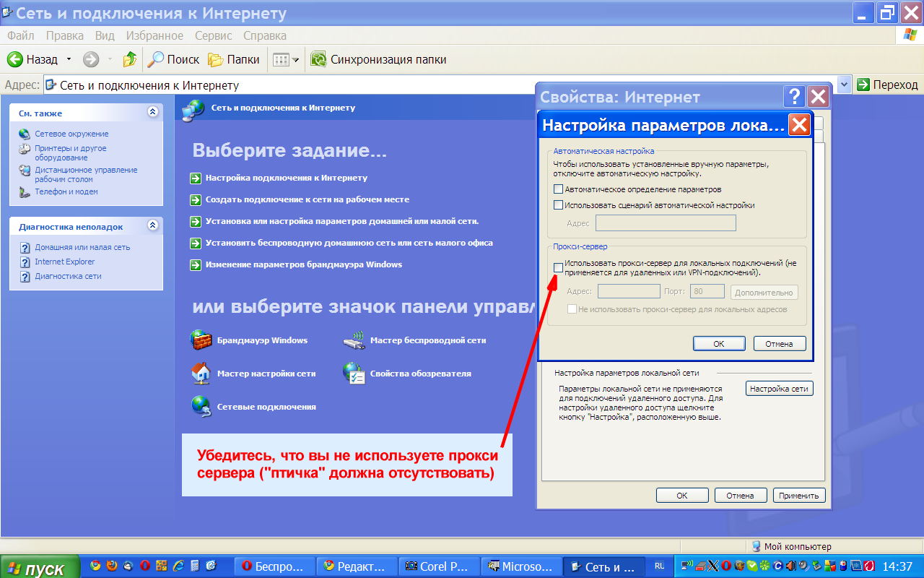The height and width of the screenshot is (578, 924).
Task: Open the Правка menu
Action: [x=65, y=35]
